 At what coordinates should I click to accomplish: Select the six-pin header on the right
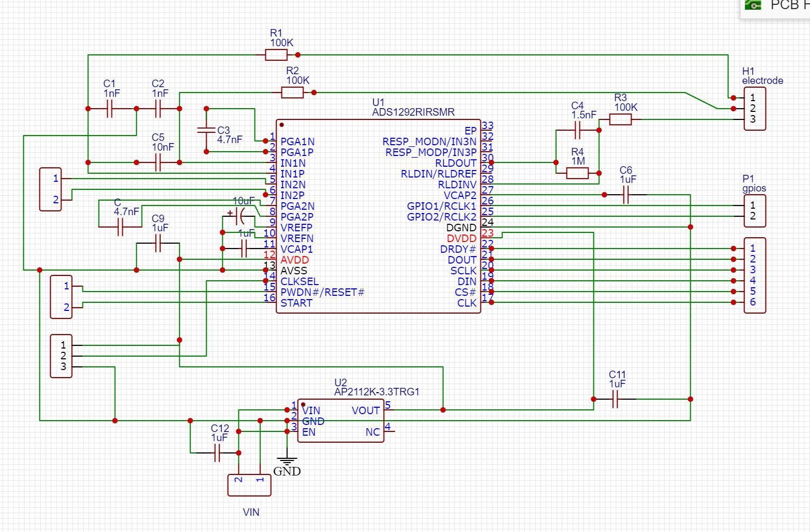pyautogui.click(x=755, y=275)
